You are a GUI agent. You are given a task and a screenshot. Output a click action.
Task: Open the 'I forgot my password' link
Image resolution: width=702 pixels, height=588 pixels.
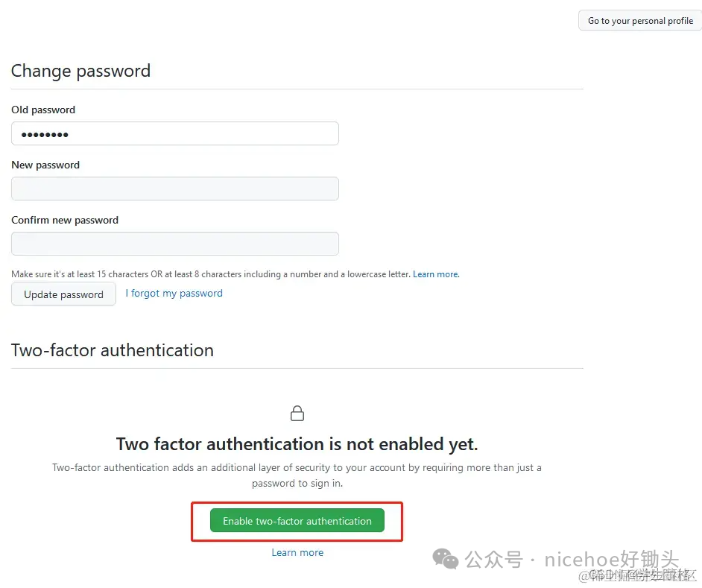(x=174, y=293)
